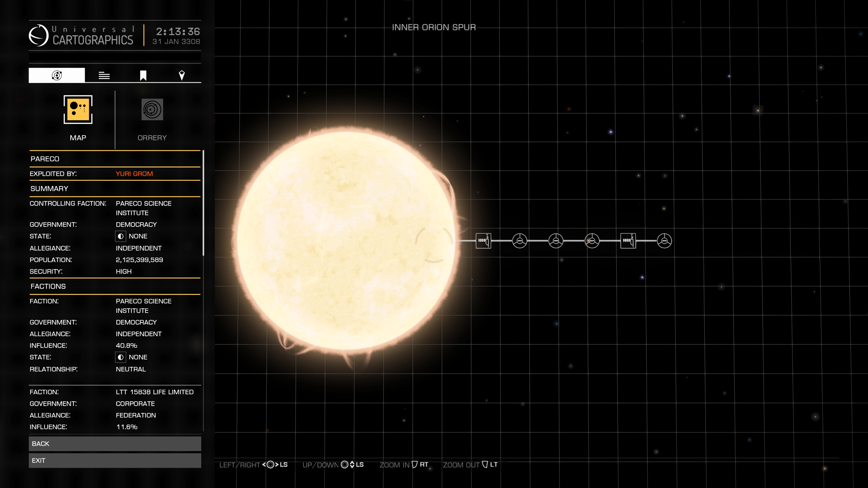Select the system map tab icon

(57, 75)
